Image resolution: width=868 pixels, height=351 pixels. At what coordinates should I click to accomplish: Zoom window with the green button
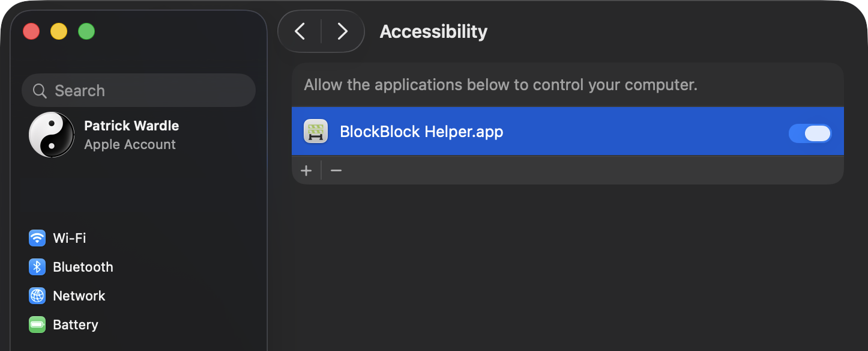(x=86, y=31)
